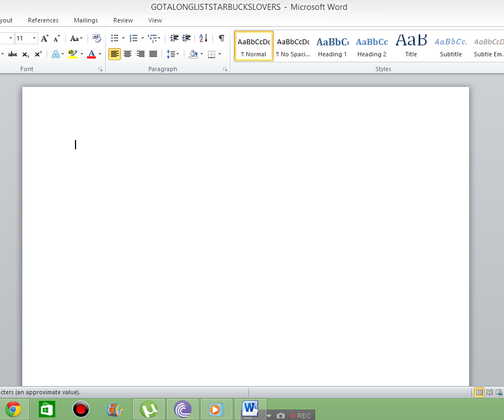Image resolution: width=504 pixels, height=420 pixels.
Task: Select the Strikethrough formatting icon
Action: pyautogui.click(x=13, y=54)
